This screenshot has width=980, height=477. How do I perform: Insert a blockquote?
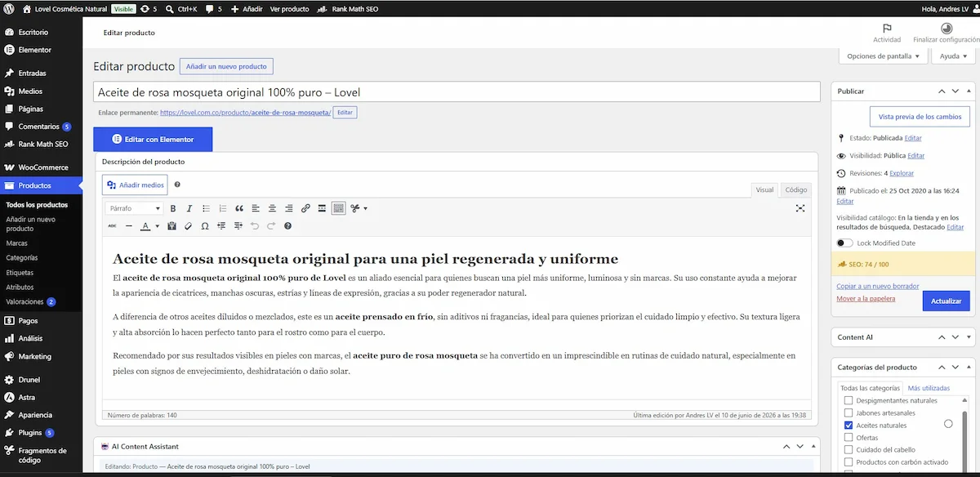point(239,208)
